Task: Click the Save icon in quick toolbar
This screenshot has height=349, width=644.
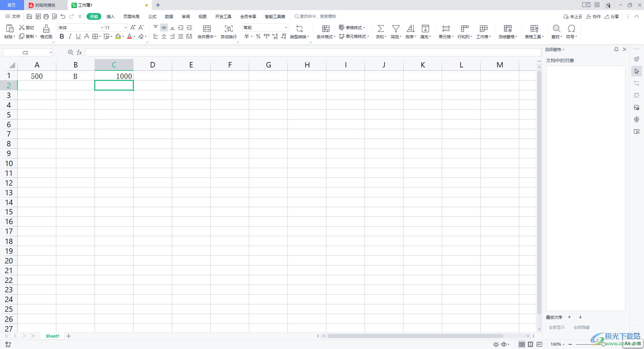Action: (x=29, y=16)
